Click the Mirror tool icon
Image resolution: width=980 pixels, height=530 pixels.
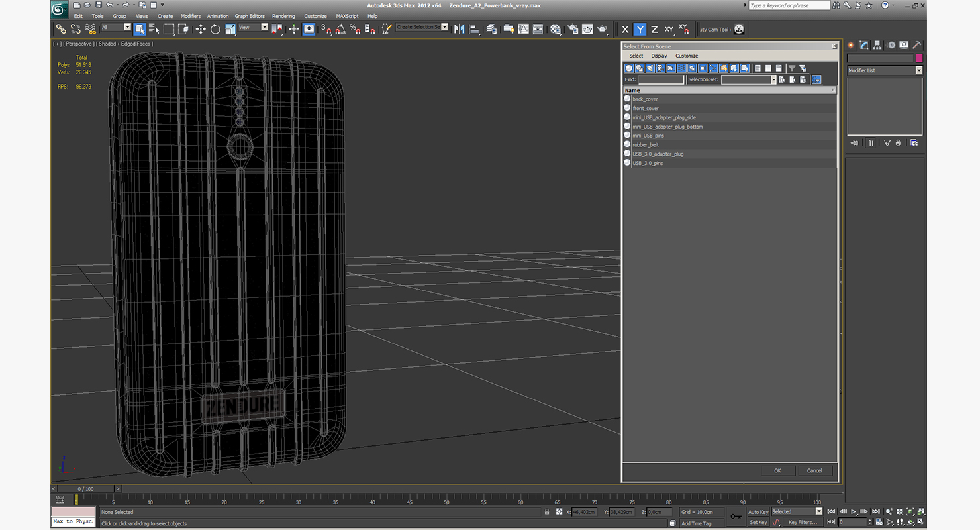tap(459, 29)
